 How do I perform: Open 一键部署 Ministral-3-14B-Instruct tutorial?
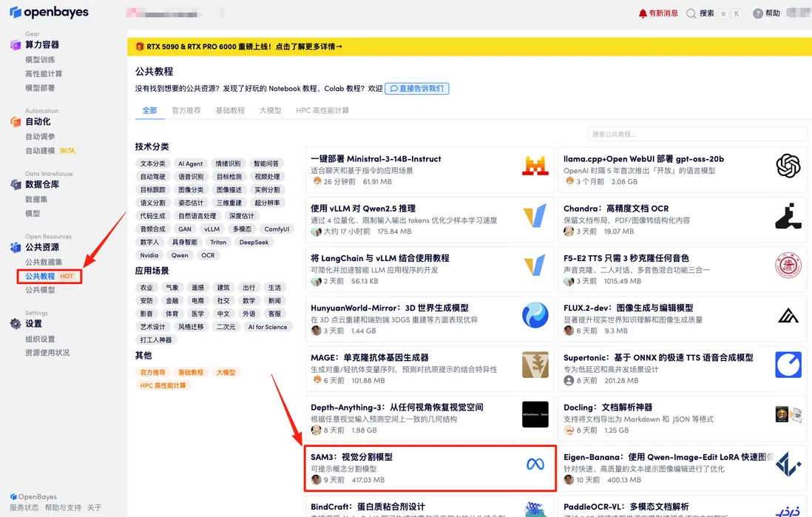pyautogui.click(x=430, y=170)
